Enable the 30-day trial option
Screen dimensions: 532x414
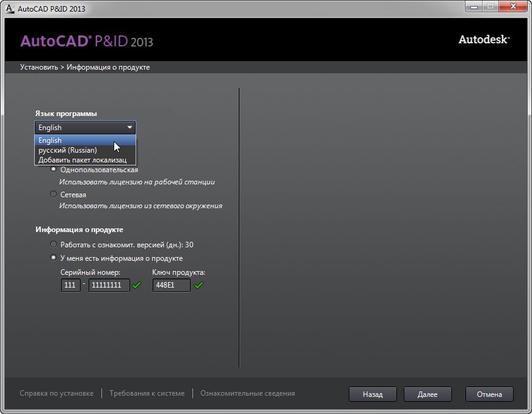(53, 244)
